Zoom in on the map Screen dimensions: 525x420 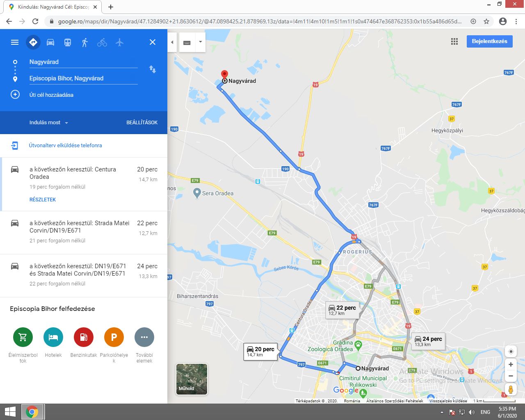(x=511, y=364)
